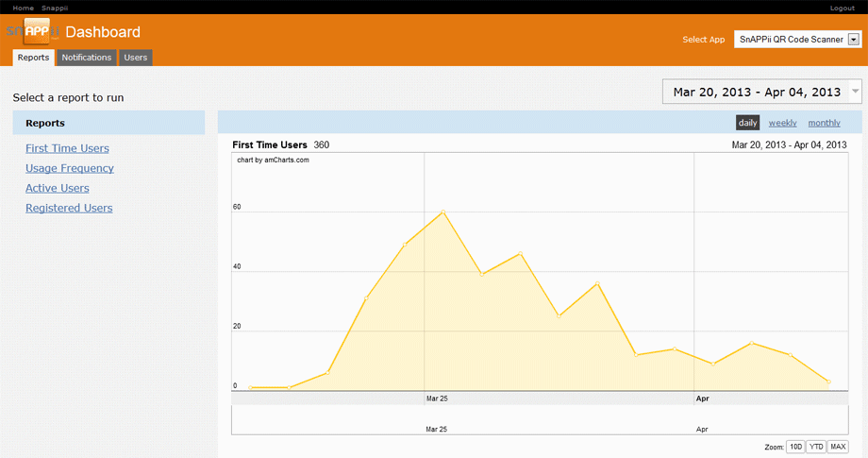Switch chart to monthly view
Viewport: 868px width, 458px height.
point(824,123)
